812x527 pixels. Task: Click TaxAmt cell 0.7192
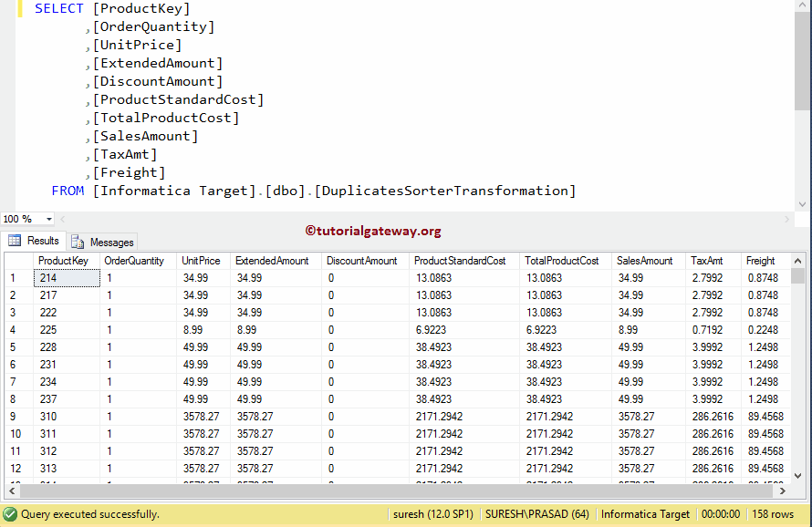click(713, 330)
